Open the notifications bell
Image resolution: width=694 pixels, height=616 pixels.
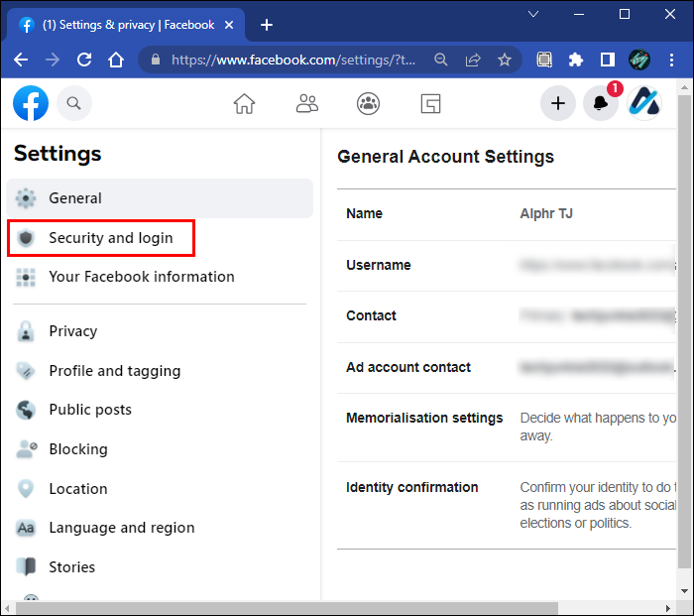600,103
